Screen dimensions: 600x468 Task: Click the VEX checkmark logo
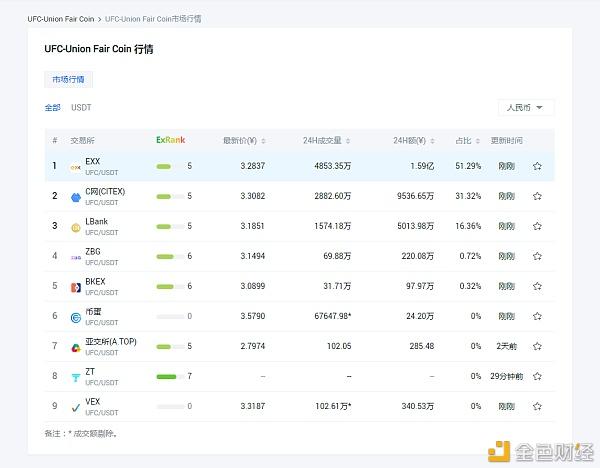(76, 408)
